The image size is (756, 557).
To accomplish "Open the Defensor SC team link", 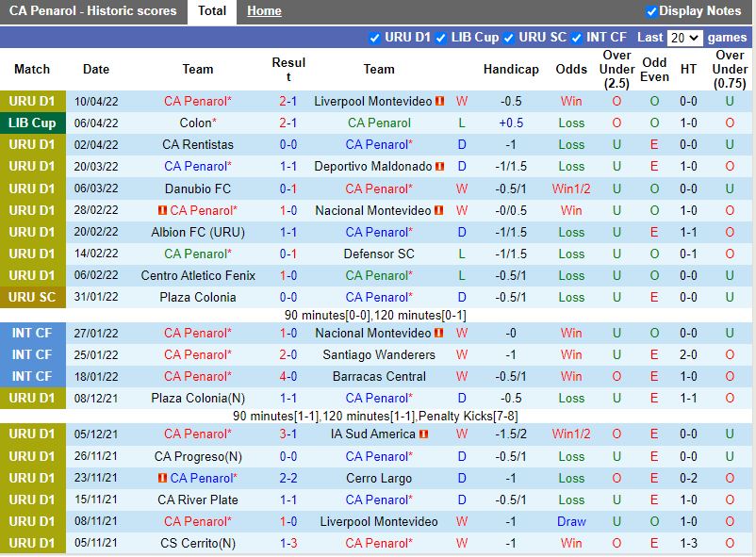I will [379, 254].
